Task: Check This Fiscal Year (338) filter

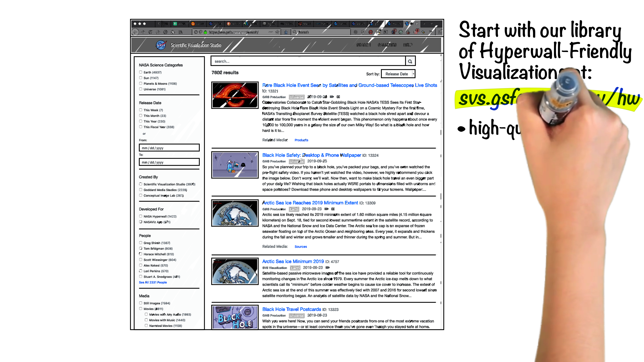Action: tap(141, 127)
